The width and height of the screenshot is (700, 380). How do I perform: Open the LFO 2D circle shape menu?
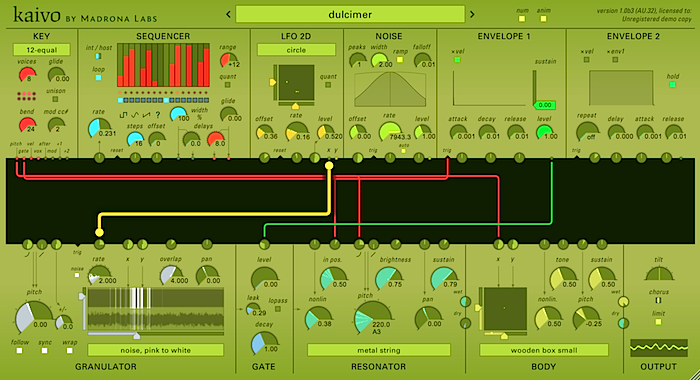[296, 50]
